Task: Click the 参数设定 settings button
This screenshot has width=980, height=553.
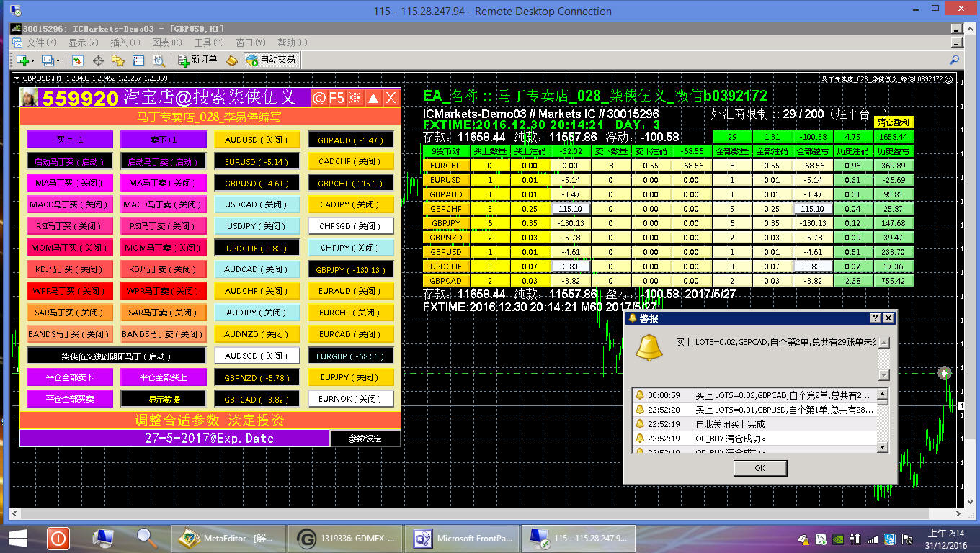Action: [x=365, y=439]
